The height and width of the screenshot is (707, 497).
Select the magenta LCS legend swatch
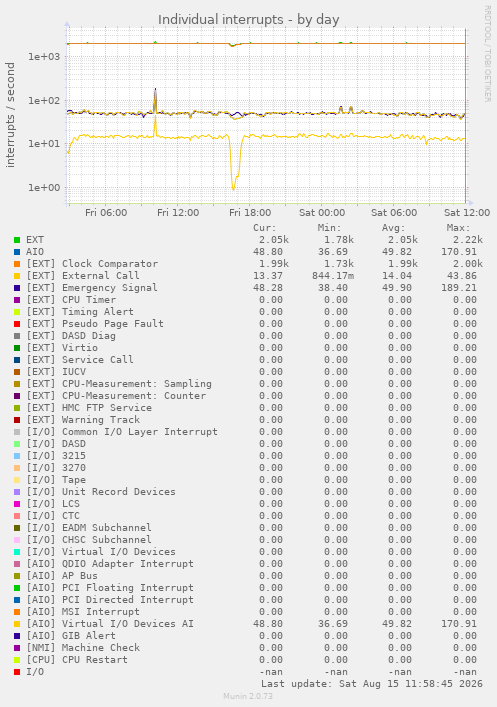pyautogui.click(x=17, y=504)
